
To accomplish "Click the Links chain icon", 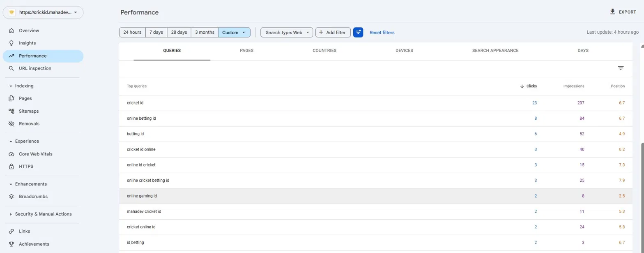I will coord(11,231).
